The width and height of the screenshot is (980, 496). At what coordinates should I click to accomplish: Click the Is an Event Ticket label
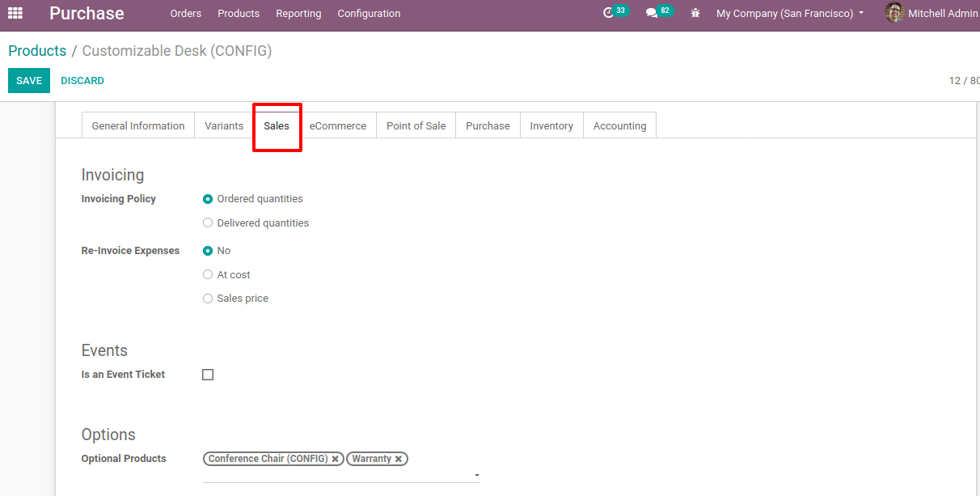[x=123, y=375]
